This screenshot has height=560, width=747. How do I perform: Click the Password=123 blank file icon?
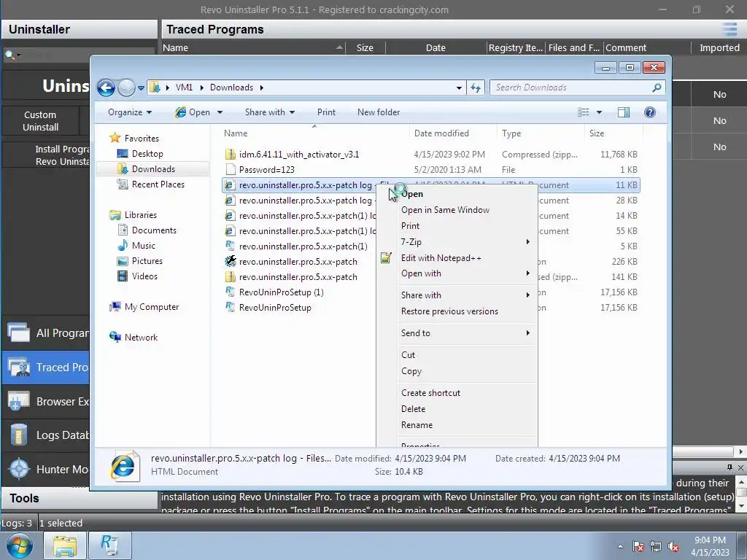click(x=231, y=169)
